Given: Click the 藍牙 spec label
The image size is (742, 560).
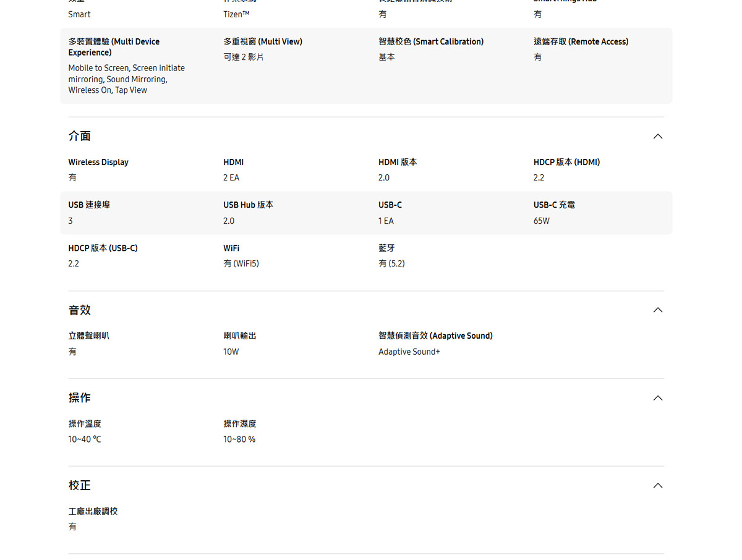Looking at the screenshot, I should [x=386, y=248].
